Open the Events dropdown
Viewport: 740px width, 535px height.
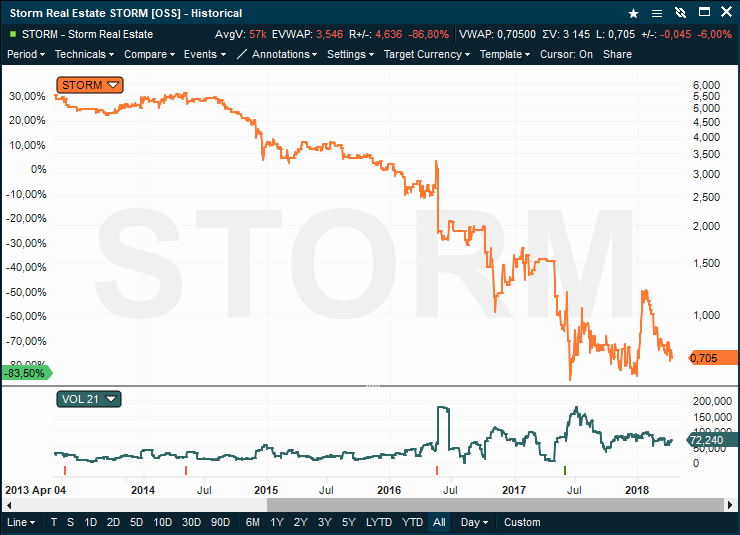pos(205,54)
